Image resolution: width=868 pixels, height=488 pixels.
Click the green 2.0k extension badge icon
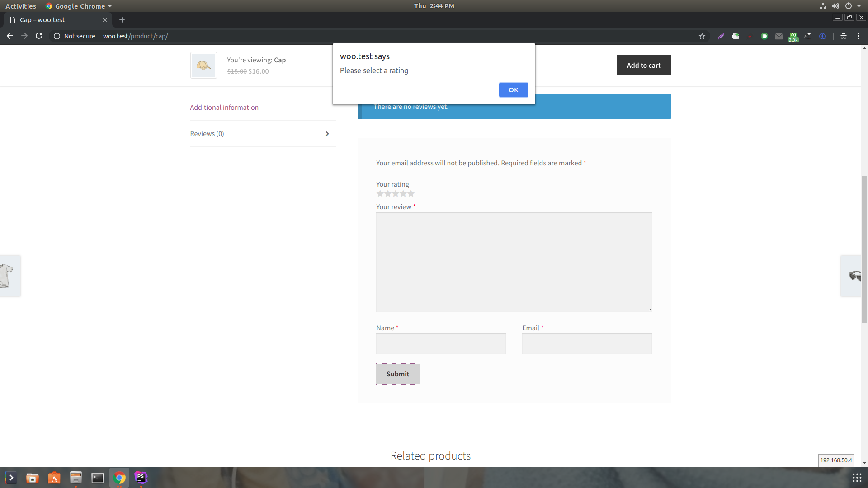[x=793, y=36]
